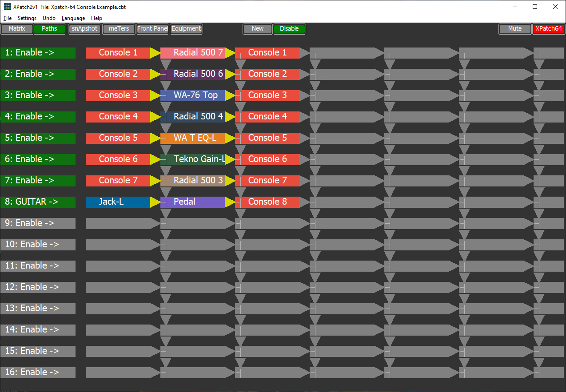Click down triangle below WA-76 Top
The width and height of the screenshot is (566, 392).
pyautogui.click(x=166, y=106)
